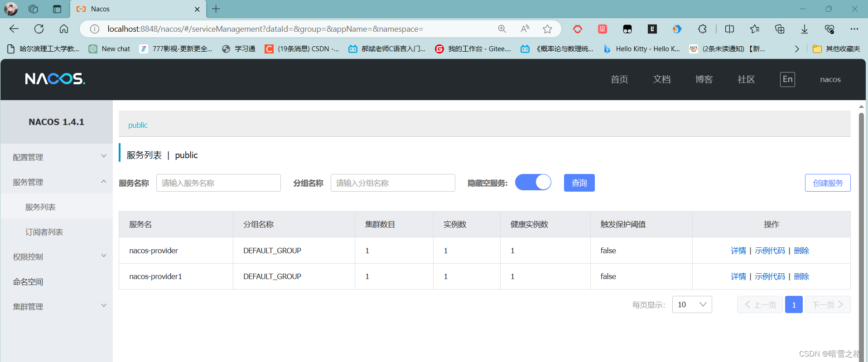Click the 上一页 pagination button
The height and width of the screenshot is (362, 868).
pyautogui.click(x=760, y=304)
